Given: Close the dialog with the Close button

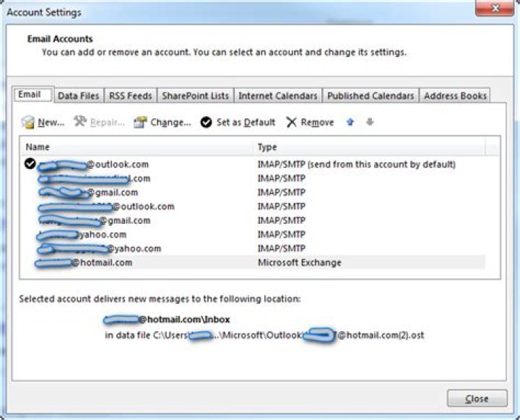Looking at the screenshot, I should (x=477, y=398).
